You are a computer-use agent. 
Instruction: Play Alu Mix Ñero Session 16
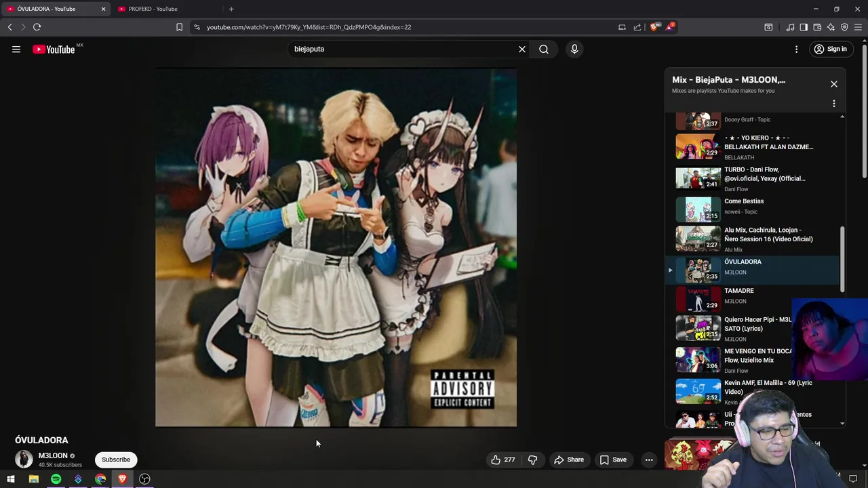tap(754, 239)
